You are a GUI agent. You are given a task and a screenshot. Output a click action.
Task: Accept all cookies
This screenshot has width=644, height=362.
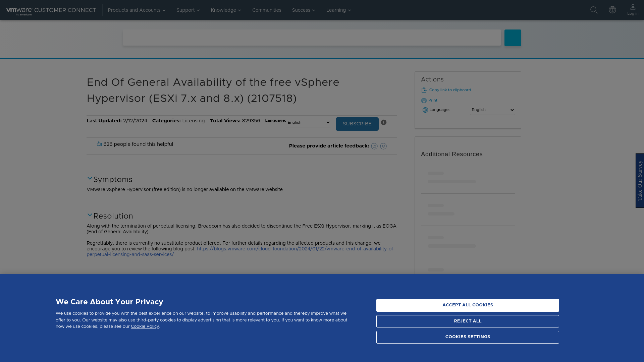468,305
